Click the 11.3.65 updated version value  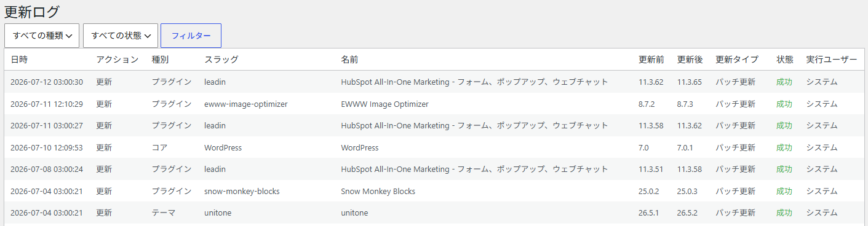tap(690, 82)
